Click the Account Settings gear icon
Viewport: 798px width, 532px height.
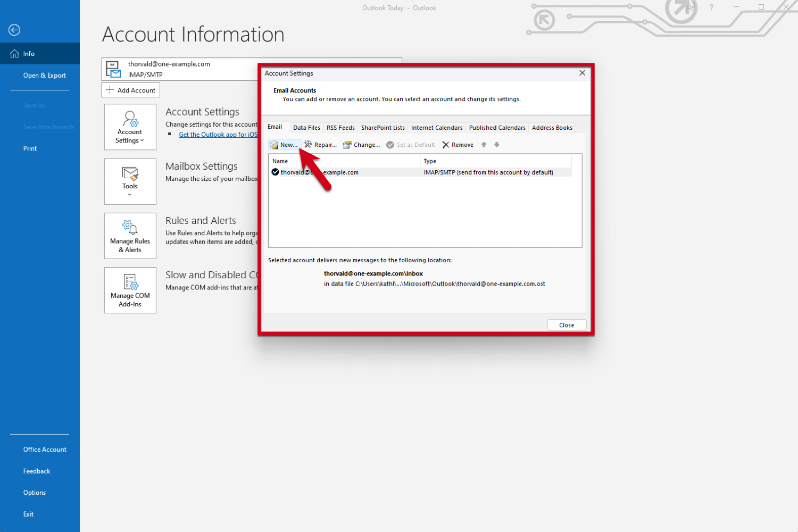[x=130, y=119]
